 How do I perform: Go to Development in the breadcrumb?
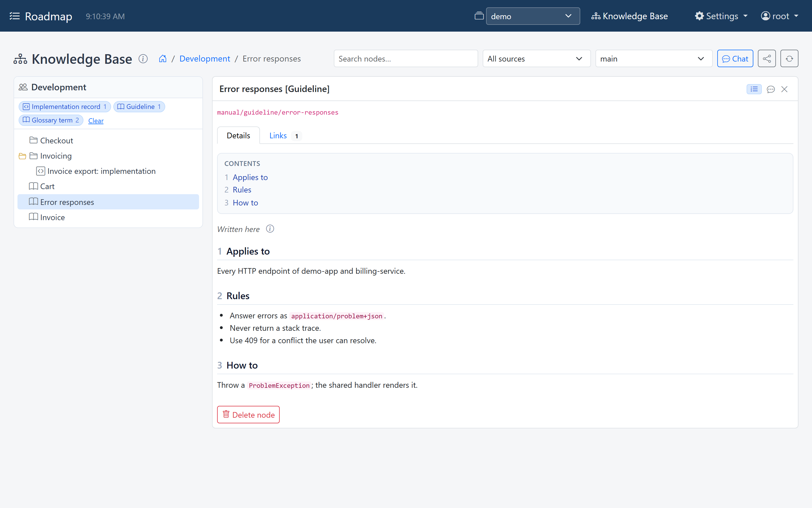pos(205,59)
